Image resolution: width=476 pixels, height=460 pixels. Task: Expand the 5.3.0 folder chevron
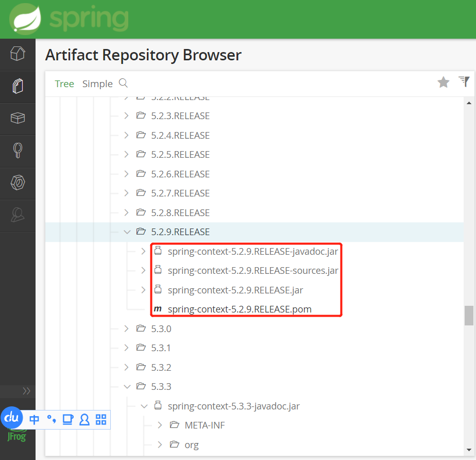(x=127, y=328)
